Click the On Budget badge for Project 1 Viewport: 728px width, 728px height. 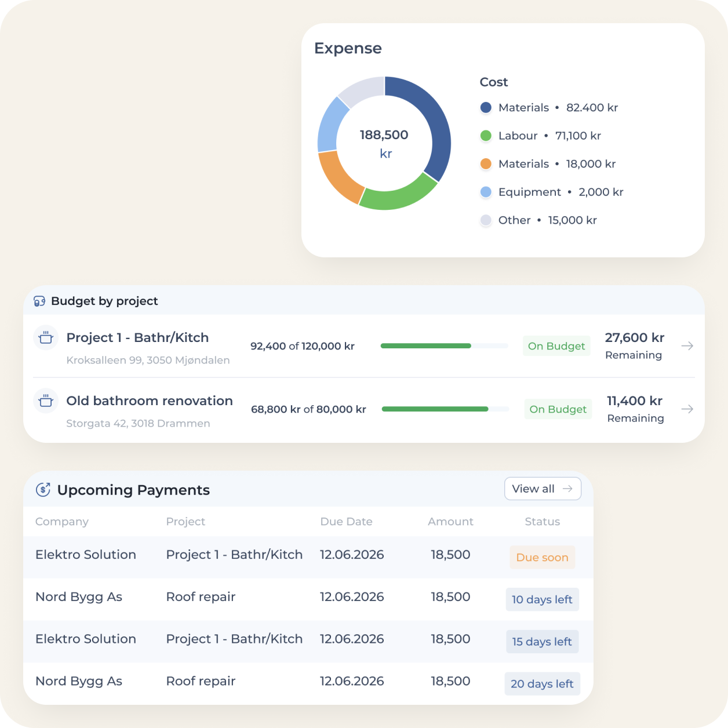tap(556, 346)
